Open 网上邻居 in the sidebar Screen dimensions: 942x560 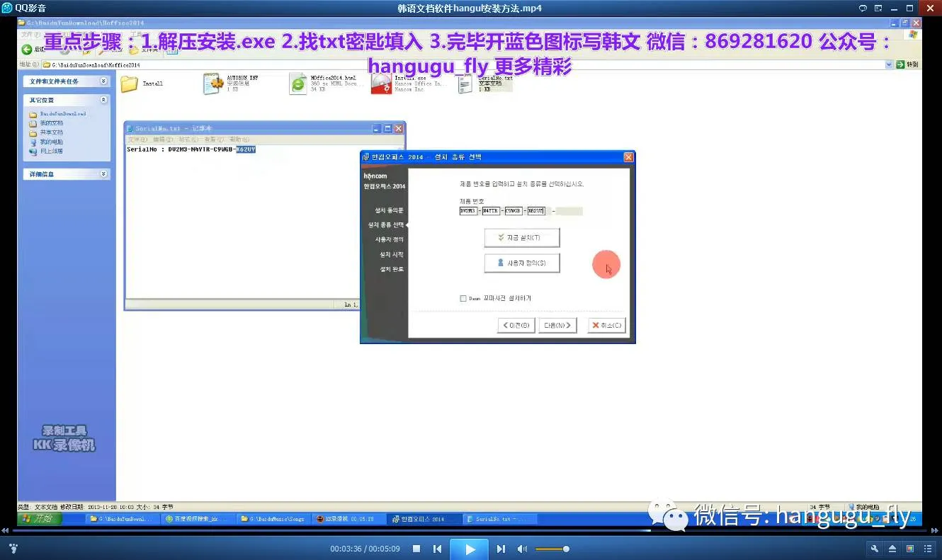[x=51, y=151]
